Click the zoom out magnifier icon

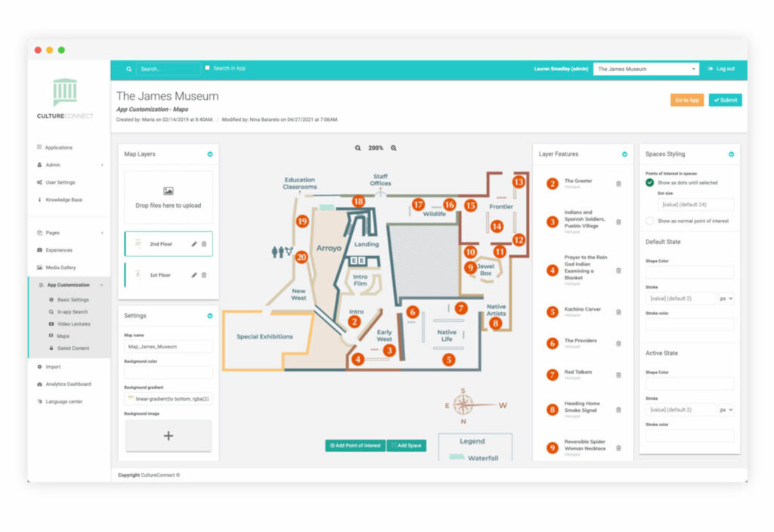click(358, 148)
